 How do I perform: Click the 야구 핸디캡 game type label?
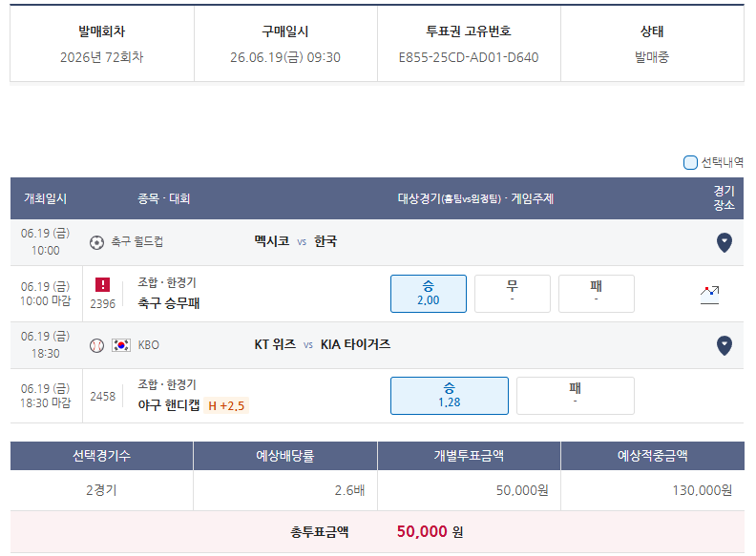[x=169, y=405]
